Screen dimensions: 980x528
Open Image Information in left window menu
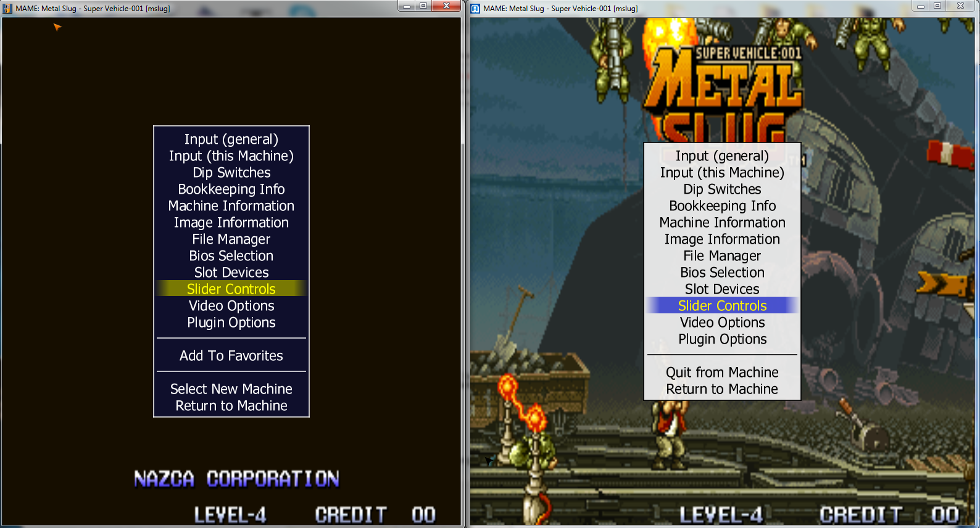(x=231, y=223)
